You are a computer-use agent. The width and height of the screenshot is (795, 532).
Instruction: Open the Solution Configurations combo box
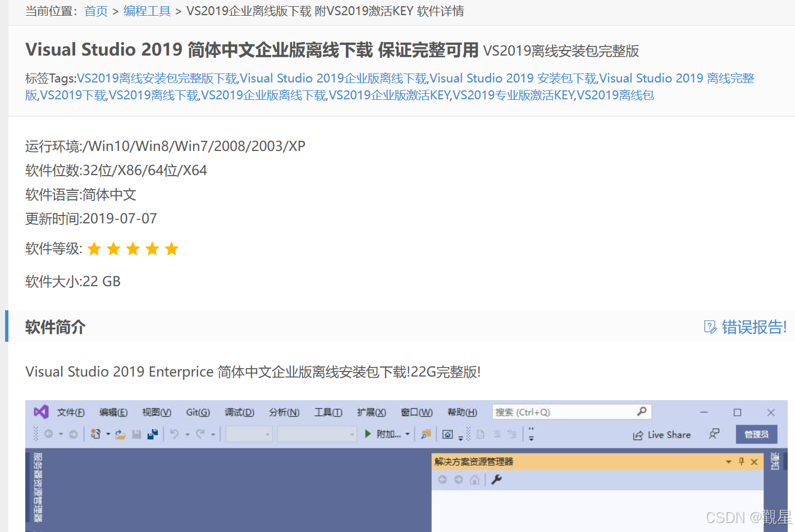pyautogui.click(x=249, y=434)
